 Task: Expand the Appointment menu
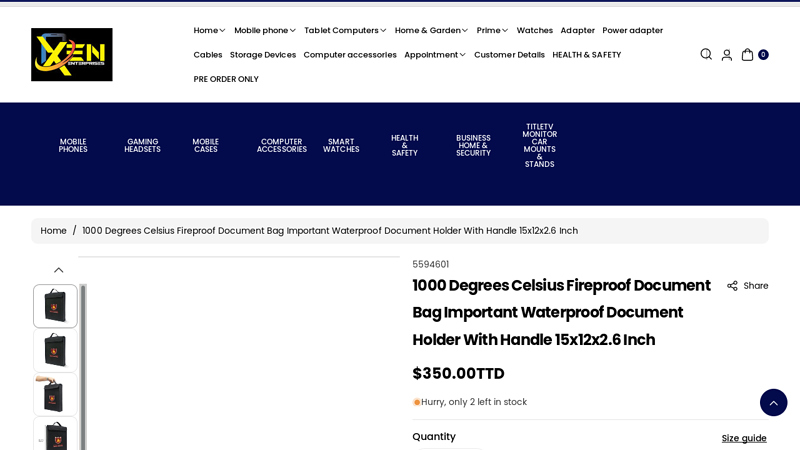point(435,55)
